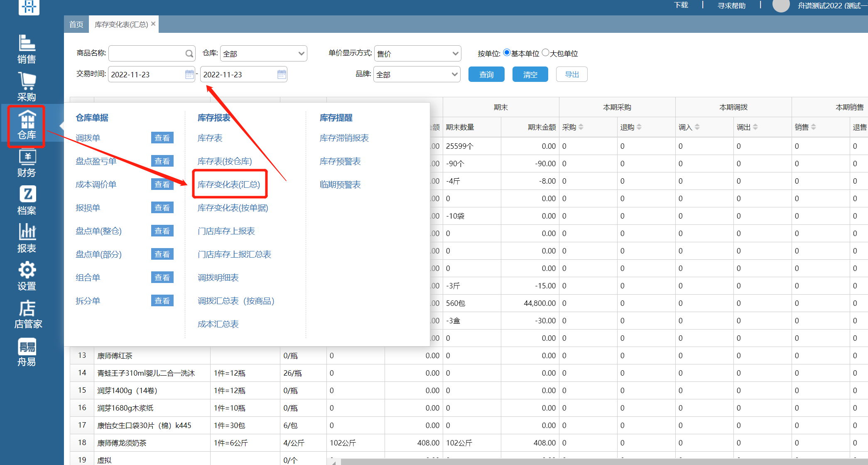
Task: Open 库存表(按仓库) from the menu
Action: pyautogui.click(x=225, y=161)
